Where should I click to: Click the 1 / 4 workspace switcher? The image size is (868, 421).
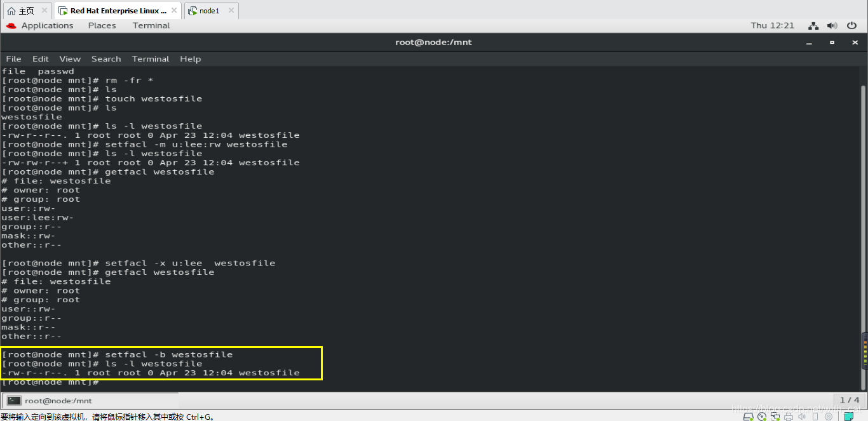pyautogui.click(x=850, y=400)
